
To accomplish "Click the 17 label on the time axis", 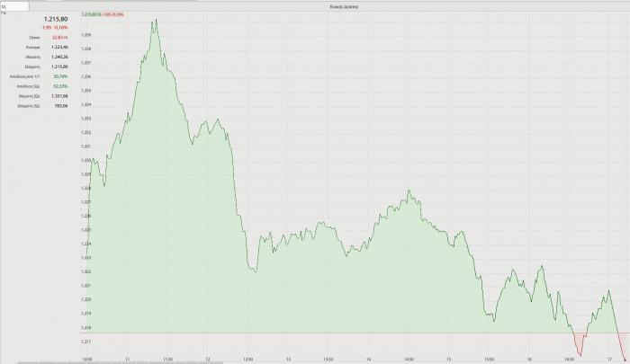I will (610, 359).
